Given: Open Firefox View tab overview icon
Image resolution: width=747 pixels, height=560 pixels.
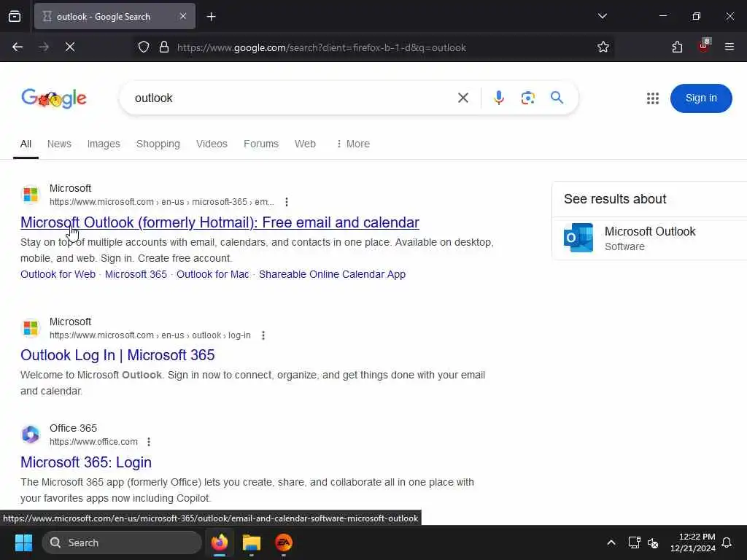Looking at the screenshot, I should [x=15, y=16].
